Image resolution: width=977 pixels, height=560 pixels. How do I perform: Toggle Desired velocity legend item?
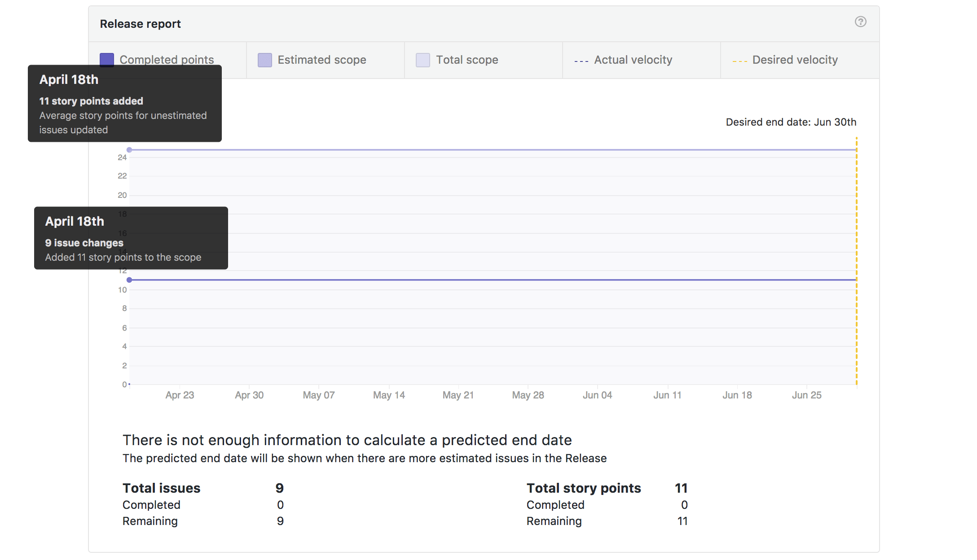pos(795,60)
